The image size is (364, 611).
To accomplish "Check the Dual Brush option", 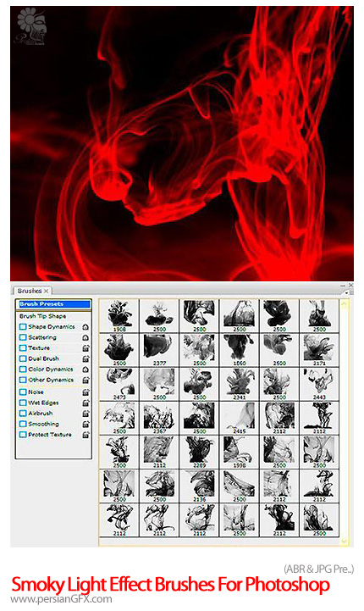I will 23,358.
